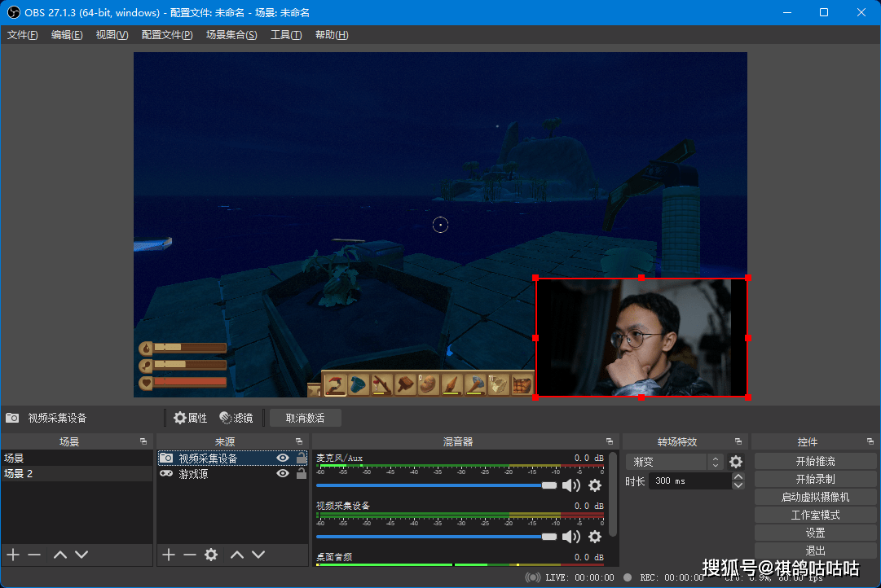Click the 开始录制 button
The height and width of the screenshot is (588, 881).
coord(815,479)
